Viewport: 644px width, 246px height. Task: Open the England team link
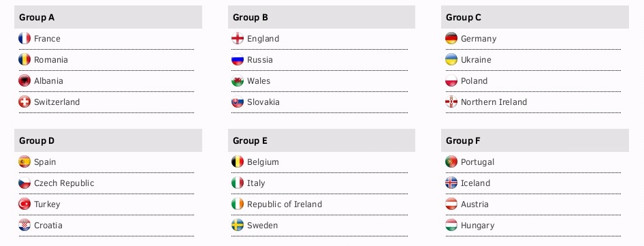(x=263, y=39)
